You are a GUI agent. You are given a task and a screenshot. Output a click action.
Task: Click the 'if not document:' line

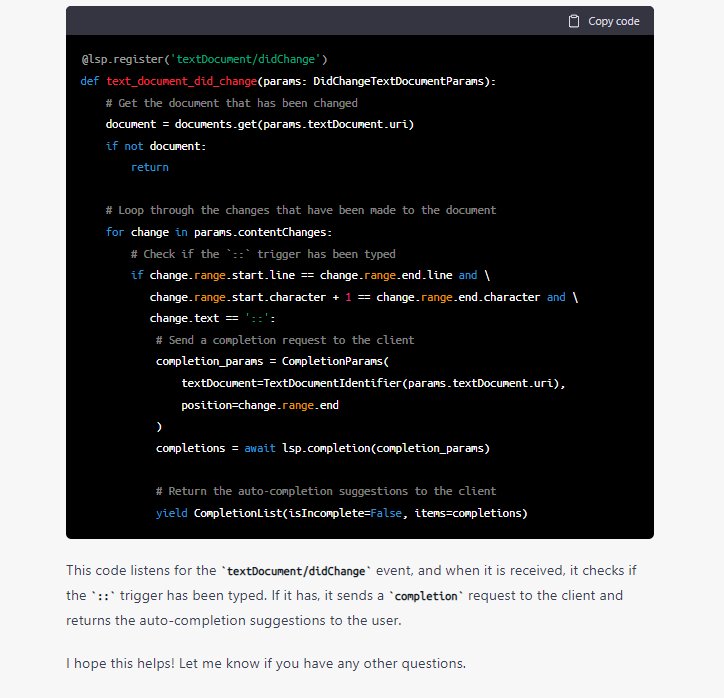156,146
